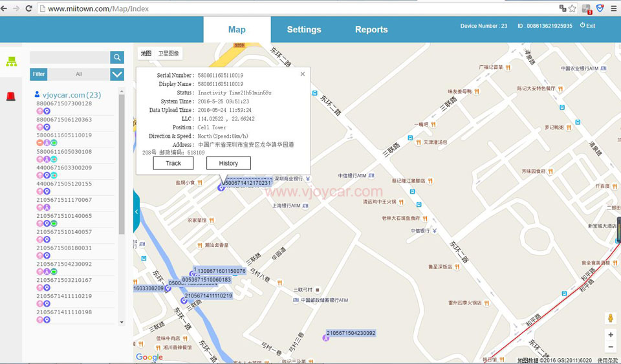Click the search magnifier button

point(117,58)
